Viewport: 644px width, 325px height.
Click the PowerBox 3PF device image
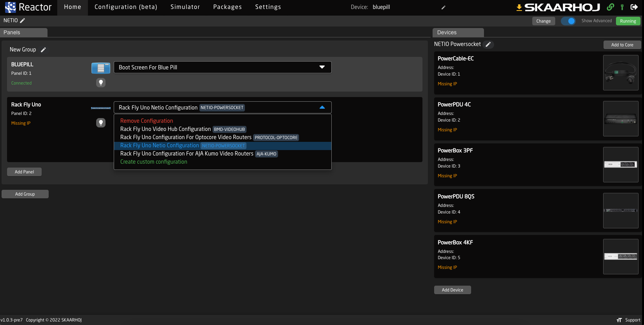pyautogui.click(x=621, y=164)
